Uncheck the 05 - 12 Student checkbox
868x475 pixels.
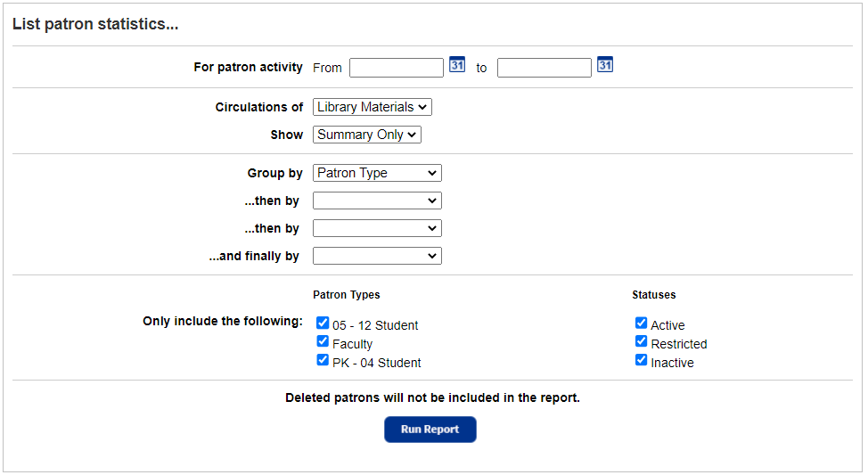(x=323, y=323)
